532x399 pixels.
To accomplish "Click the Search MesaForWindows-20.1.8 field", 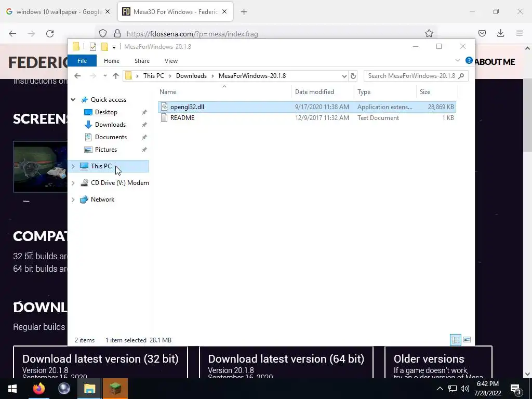I will (x=416, y=76).
